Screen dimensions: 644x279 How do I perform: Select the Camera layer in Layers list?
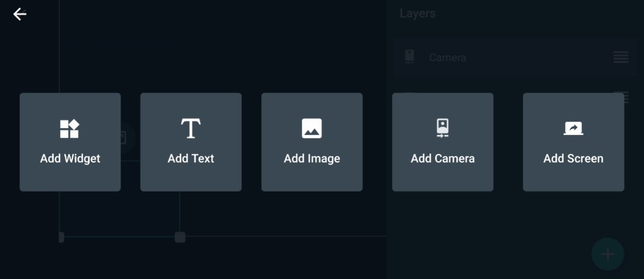point(515,58)
